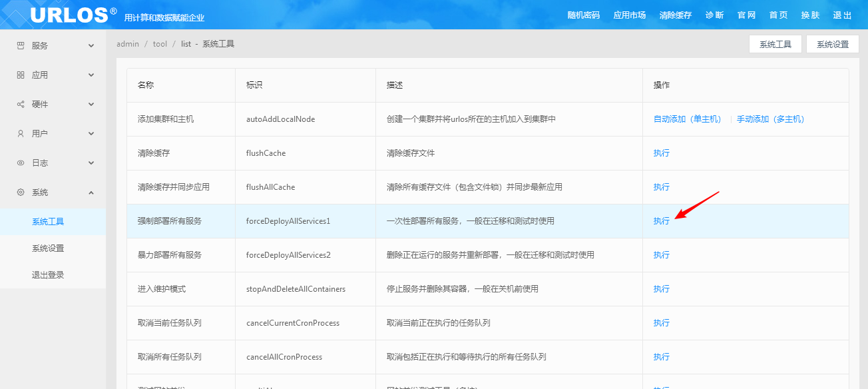Click the 用户 person icon in sidebar

click(x=21, y=134)
